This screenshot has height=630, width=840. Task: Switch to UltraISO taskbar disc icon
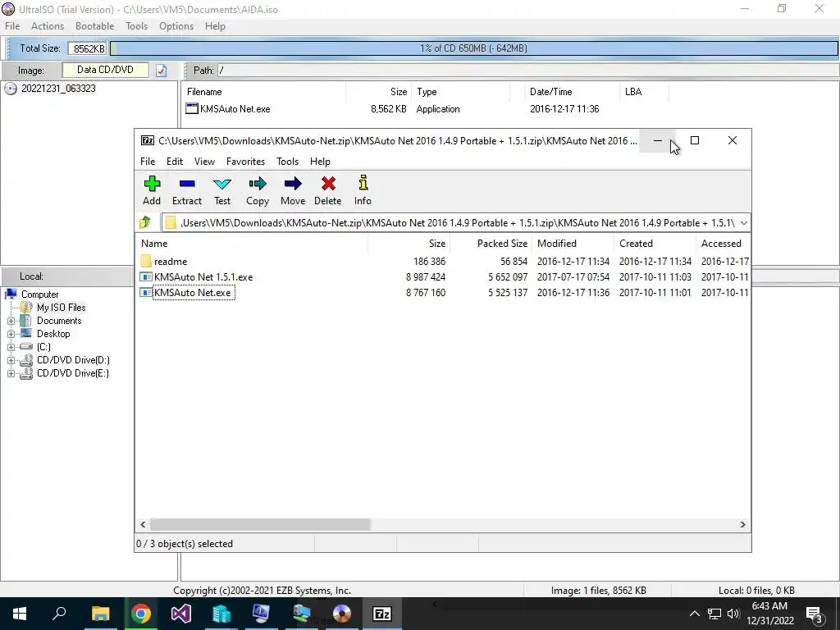[x=342, y=614]
